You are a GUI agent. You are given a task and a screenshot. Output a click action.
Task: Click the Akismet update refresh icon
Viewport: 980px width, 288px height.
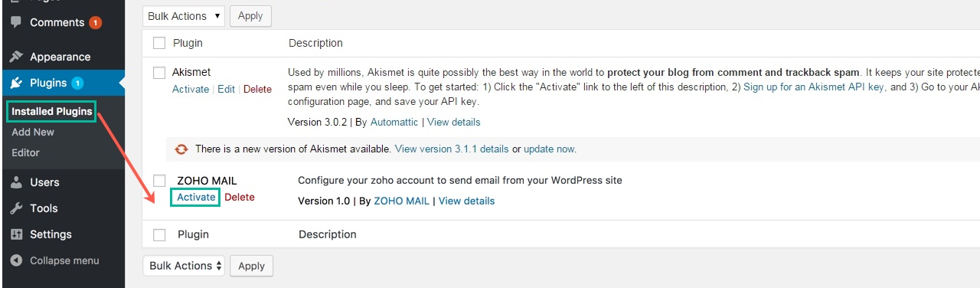181,149
